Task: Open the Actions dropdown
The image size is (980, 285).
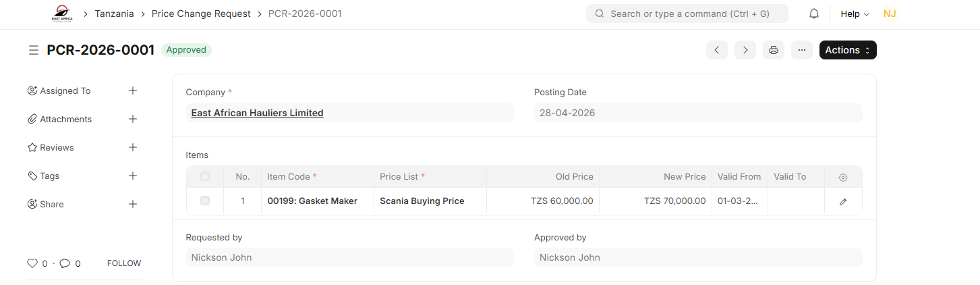Action: point(848,50)
